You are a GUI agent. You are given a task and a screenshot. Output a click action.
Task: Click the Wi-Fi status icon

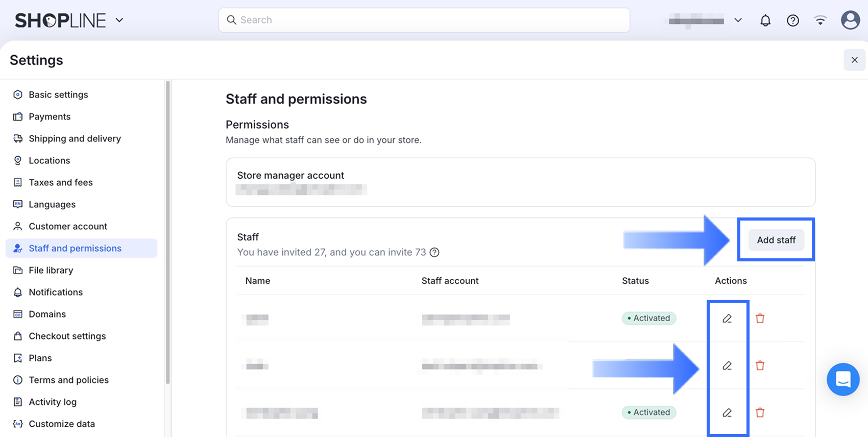[820, 20]
